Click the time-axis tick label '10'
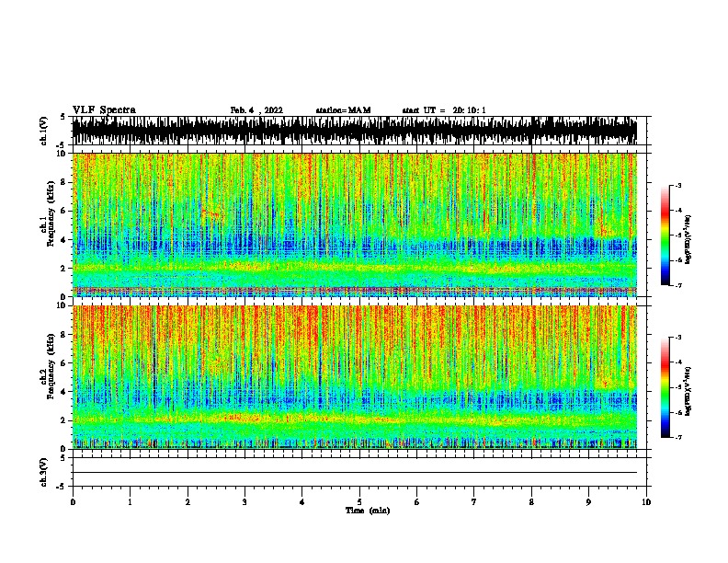Image resolution: width=728 pixels, height=563 pixels. [646, 502]
